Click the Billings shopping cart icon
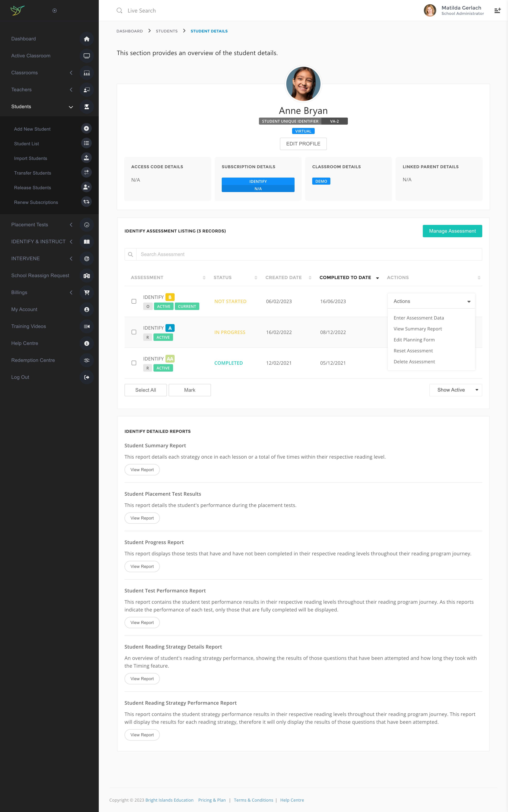This screenshot has height=812, width=508. 87,292
